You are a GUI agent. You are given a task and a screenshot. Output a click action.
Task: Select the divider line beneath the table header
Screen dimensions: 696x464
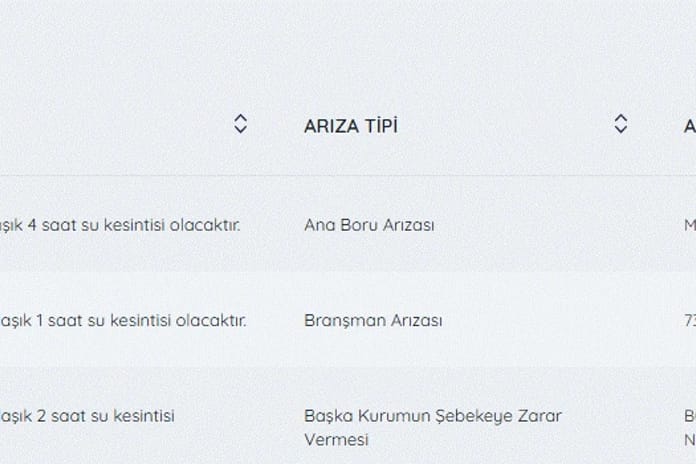(x=348, y=175)
